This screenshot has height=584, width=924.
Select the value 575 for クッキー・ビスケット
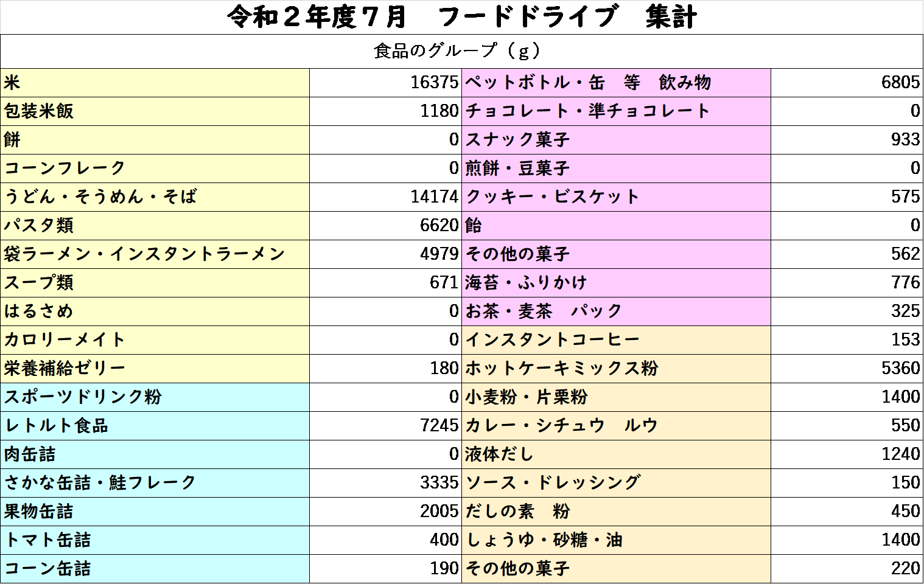pos(847,197)
